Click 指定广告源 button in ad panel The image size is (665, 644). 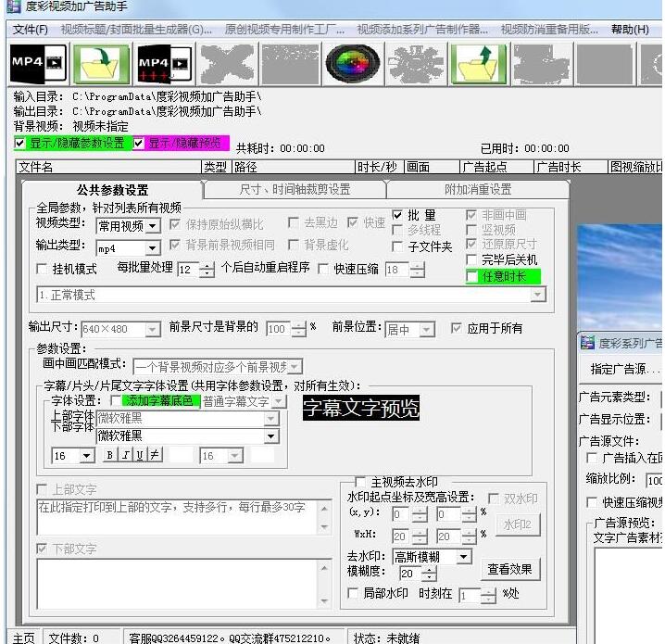pyautogui.click(x=625, y=369)
